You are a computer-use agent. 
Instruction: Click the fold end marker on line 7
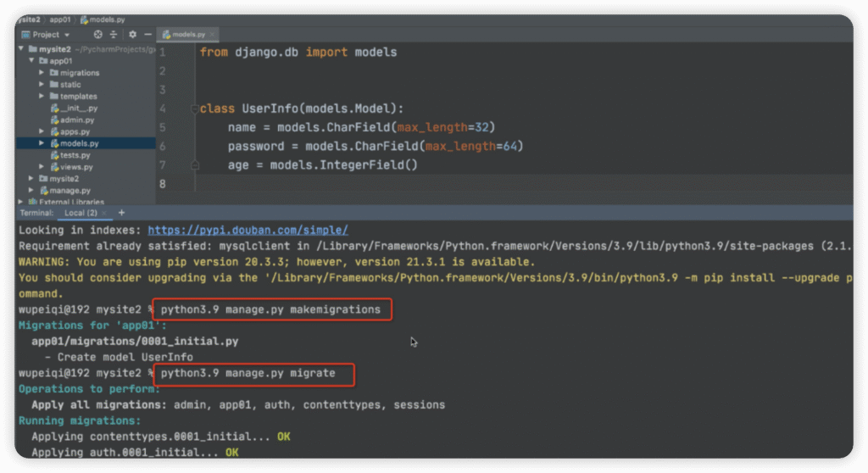pos(194,165)
